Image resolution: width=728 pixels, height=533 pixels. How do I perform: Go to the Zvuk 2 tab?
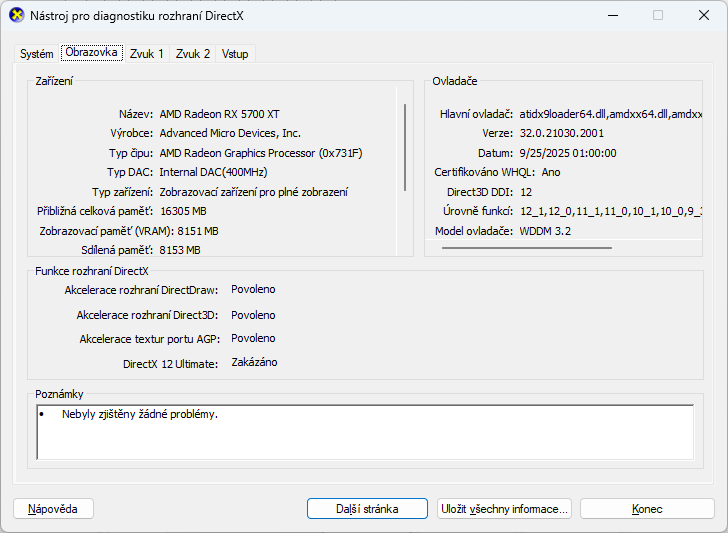(x=193, y=54)
